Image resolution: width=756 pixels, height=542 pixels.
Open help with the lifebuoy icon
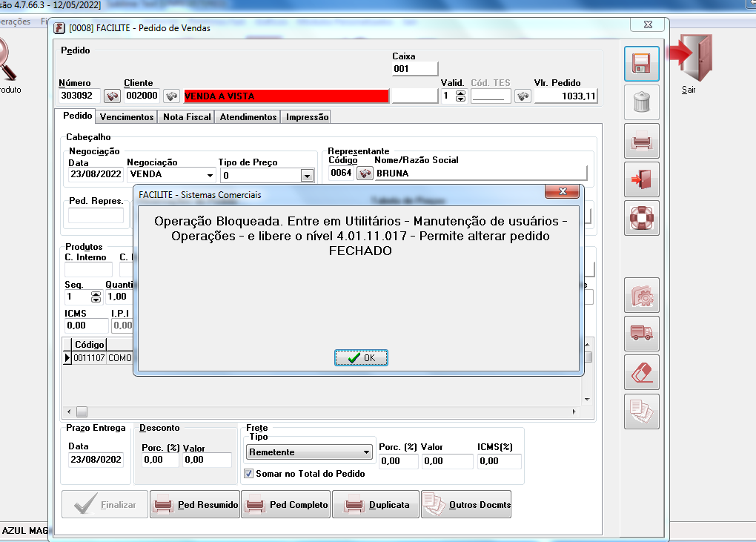pyautogui.click(x=641, y=218)
